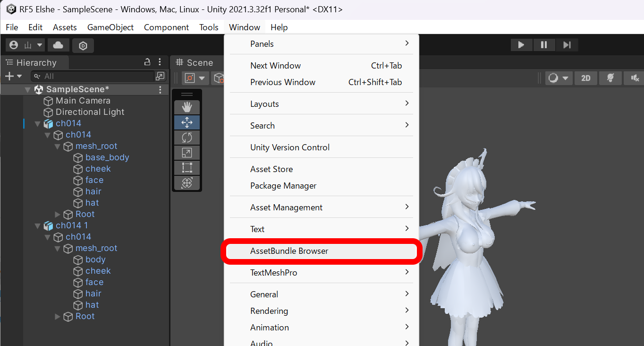Choose Previous Window from the menu

[x=321, y=82]
